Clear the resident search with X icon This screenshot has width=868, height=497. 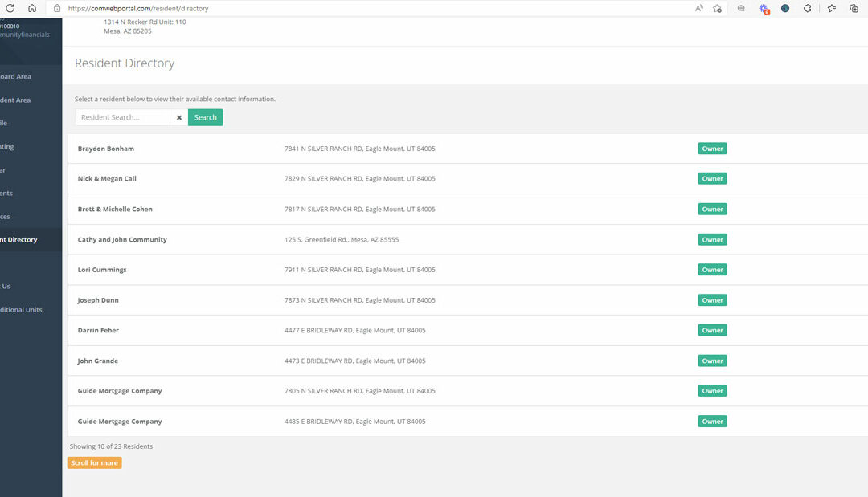tap(179, 117)
